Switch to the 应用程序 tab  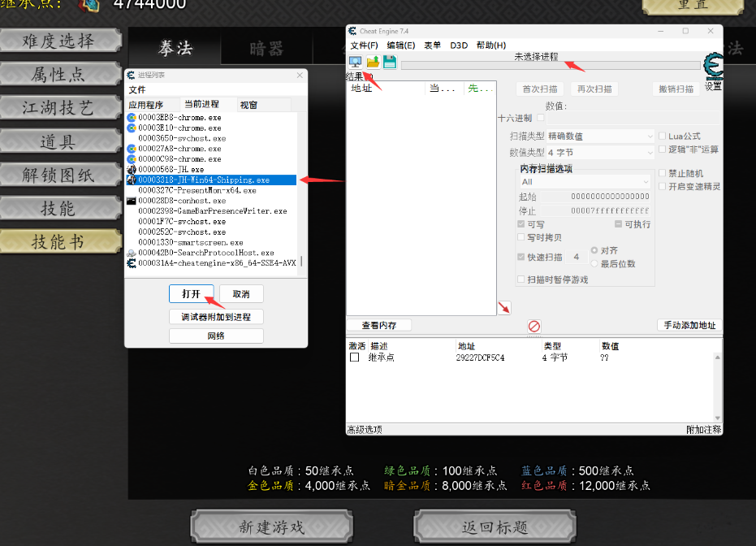point(146,105)
